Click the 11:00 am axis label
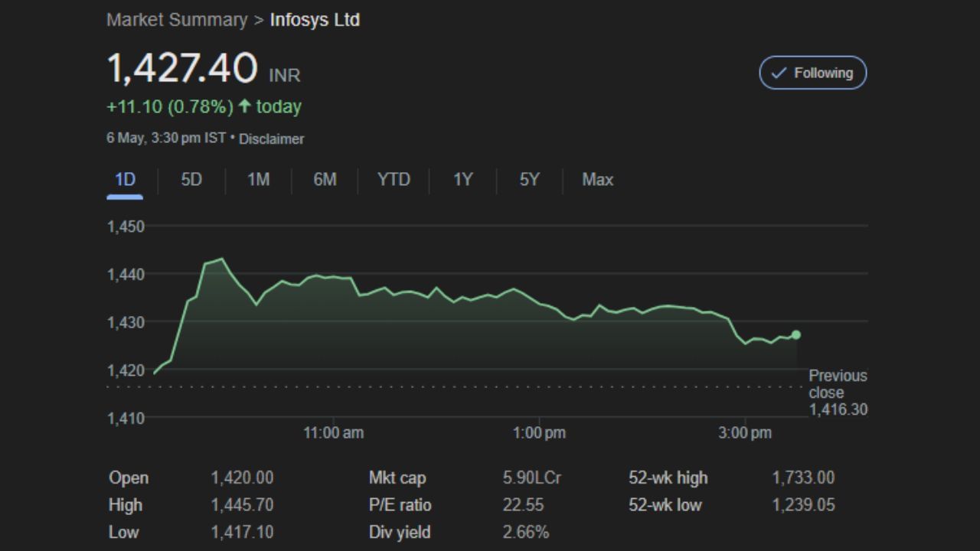The width and height of the screenshot is (980, 551). point(334,433)
